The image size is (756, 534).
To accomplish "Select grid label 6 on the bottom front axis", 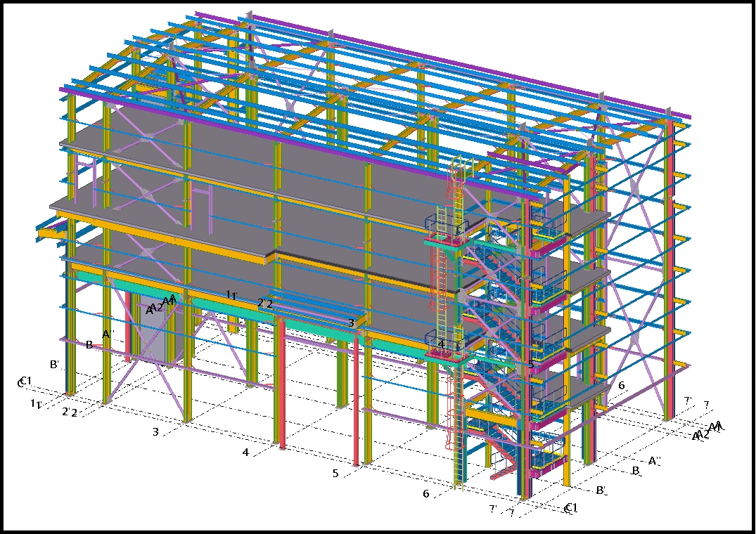I will 425,494.
